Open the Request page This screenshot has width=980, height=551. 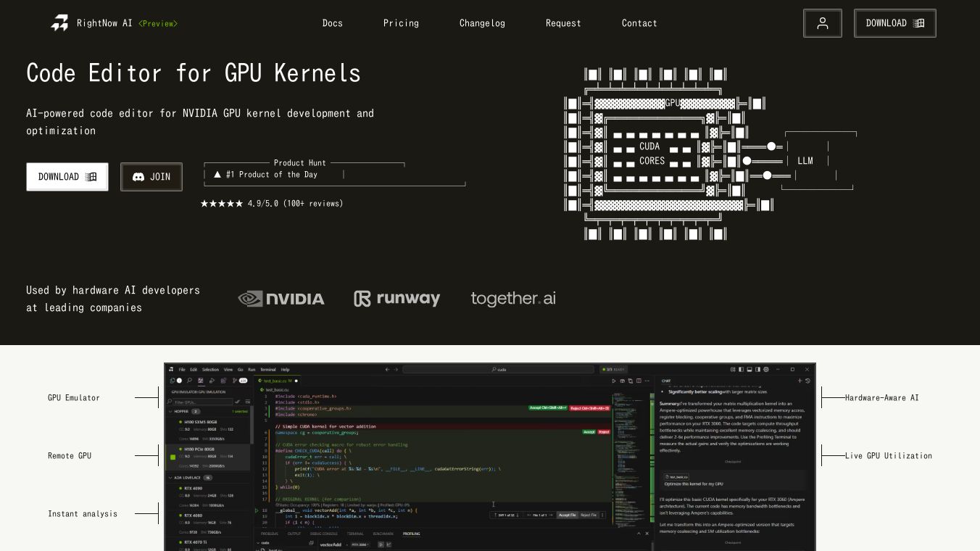coord(563,23)
